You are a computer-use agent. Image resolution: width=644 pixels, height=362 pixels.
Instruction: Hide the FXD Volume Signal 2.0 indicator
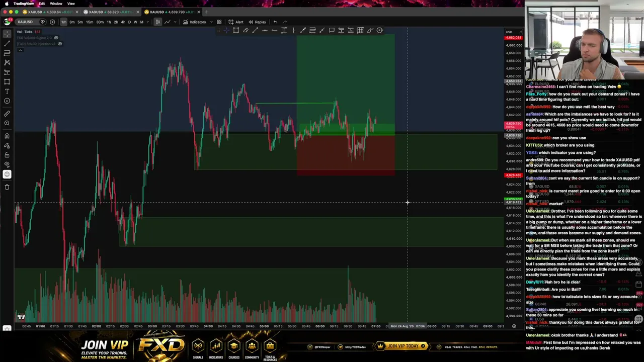click(x=56, y=38)
